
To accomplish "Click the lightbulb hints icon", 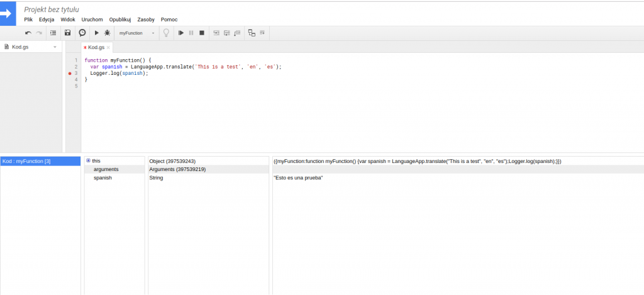I will click(x=166, y=33).
